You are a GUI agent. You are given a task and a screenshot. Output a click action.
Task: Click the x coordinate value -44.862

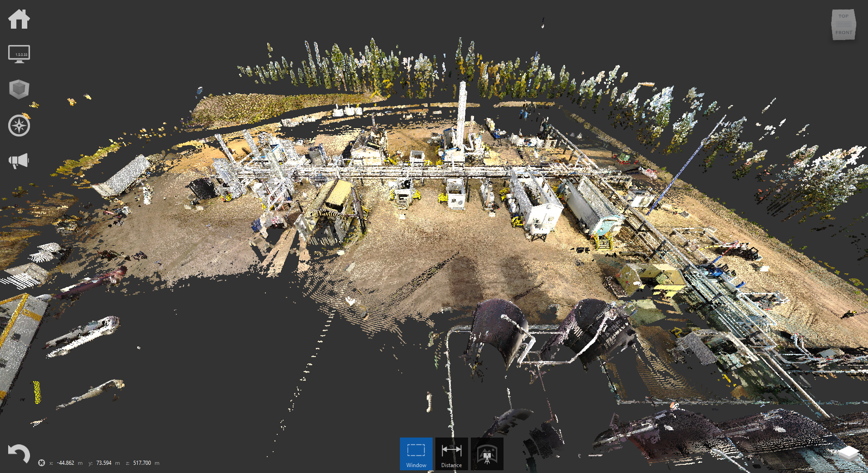coord(66,463)
